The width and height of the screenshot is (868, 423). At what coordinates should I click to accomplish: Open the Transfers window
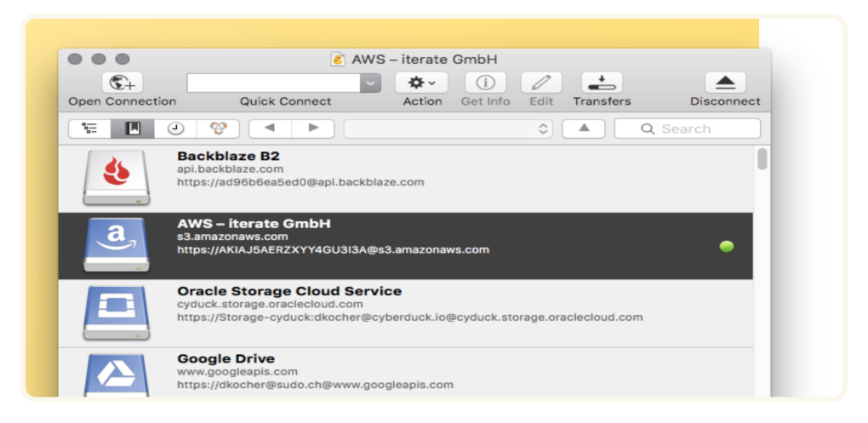coord(602,83)
